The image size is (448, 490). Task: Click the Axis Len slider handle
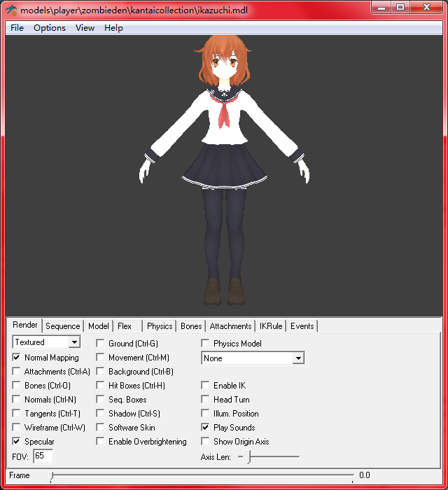[x=247, y=456]
